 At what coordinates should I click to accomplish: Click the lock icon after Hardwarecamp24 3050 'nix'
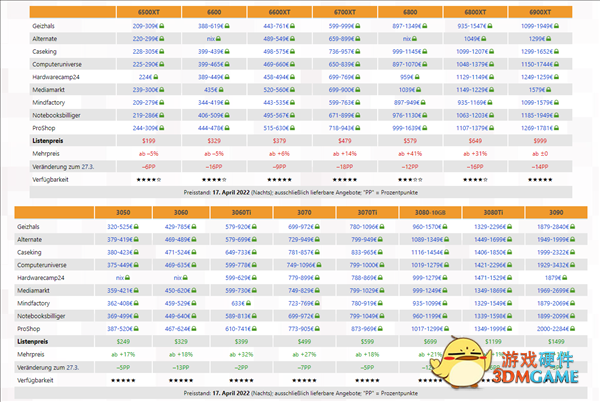[x=127, y=278]
